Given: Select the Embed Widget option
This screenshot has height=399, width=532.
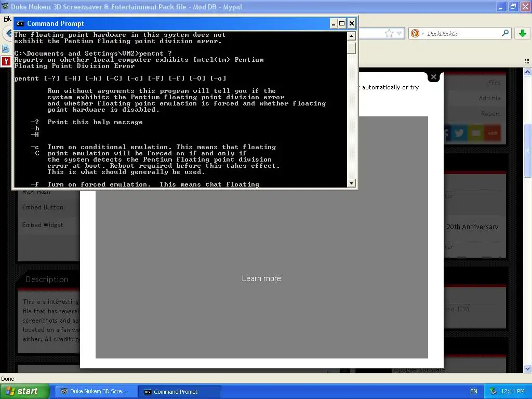Looking at the screenshot, I should pos(43,225).
